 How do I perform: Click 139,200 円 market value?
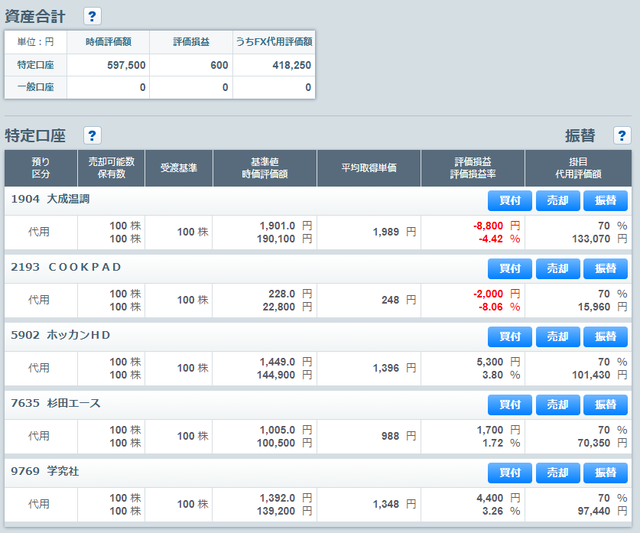click(284, 512)
